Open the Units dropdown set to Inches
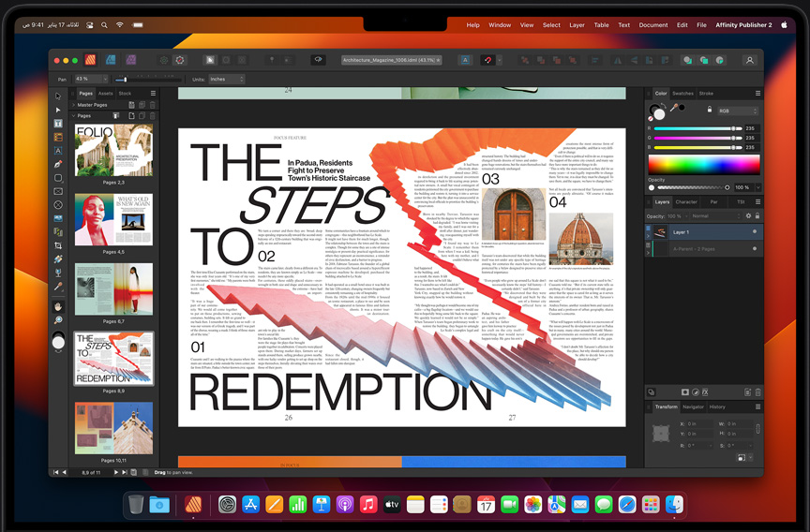This screenshot has height=532, width=810. [228, 80]
